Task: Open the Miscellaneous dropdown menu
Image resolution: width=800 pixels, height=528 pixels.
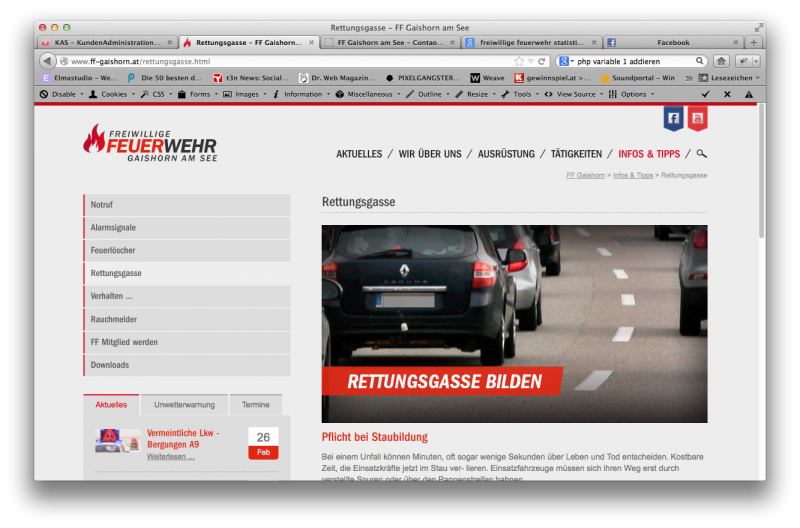Action: pyautogui.click(x=368, y=94)
